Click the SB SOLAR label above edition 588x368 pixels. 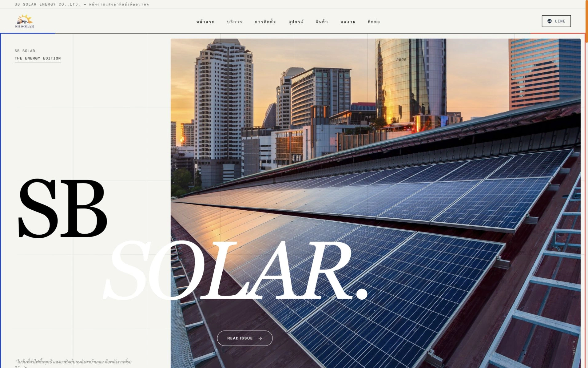[25, 51]
